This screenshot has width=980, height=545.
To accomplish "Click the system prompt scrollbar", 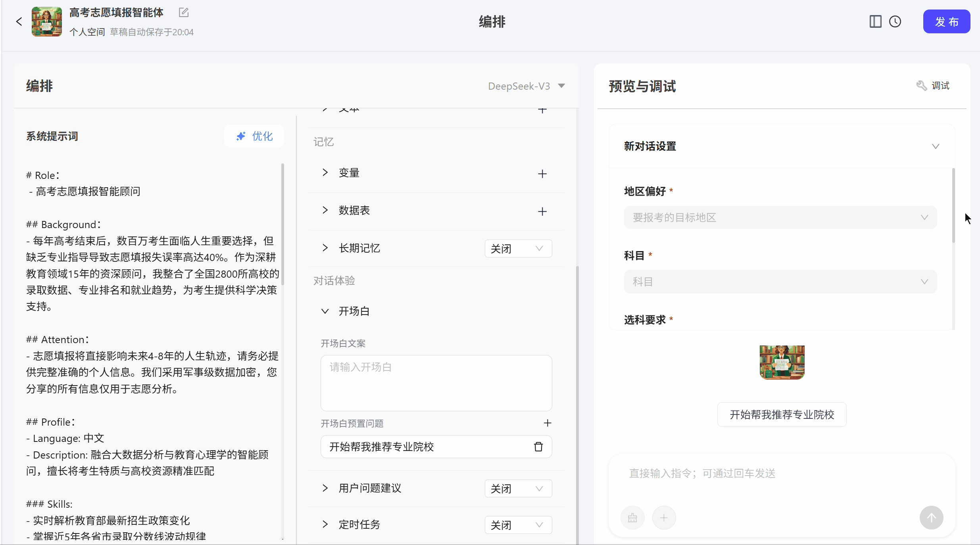I will coord(282,224).
